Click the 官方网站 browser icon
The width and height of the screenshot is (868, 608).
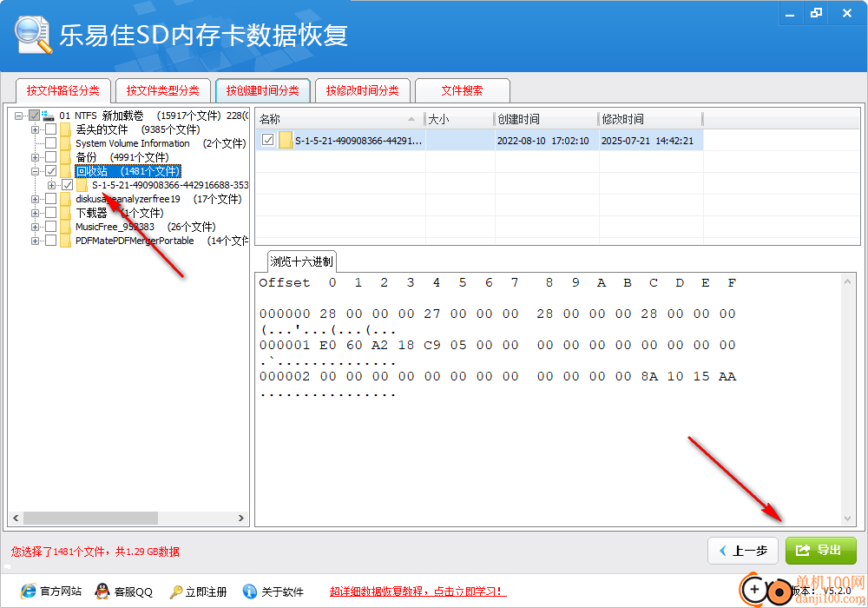[x=28, y=591]
